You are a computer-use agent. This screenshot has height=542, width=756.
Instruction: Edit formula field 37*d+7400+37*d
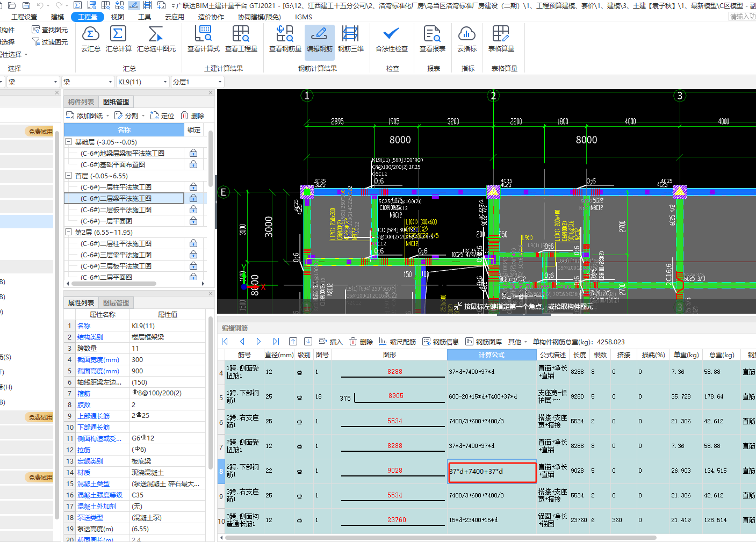click(492, 471)
